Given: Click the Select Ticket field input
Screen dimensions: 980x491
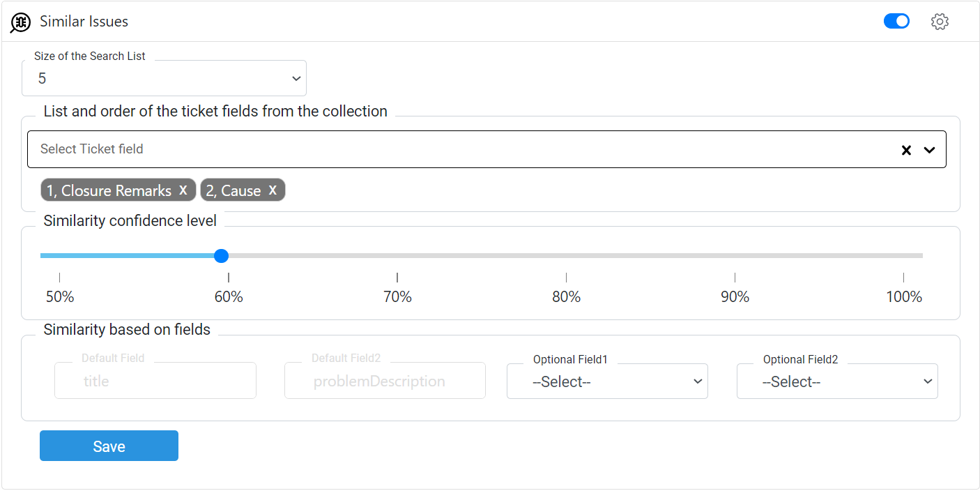Looking at the screenshot, I should pyautogui.click(x=460, y=149).
